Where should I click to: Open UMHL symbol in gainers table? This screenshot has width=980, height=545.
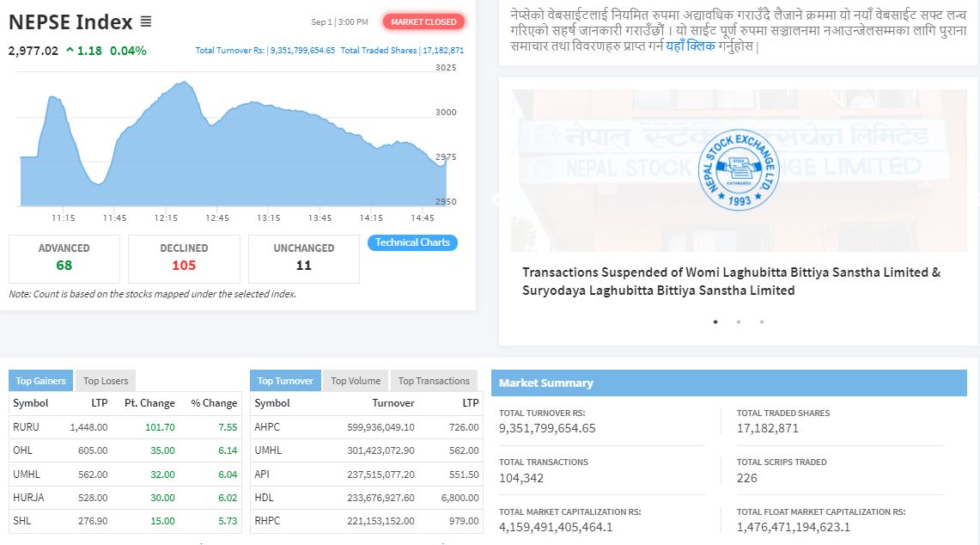tap(27, 475)
